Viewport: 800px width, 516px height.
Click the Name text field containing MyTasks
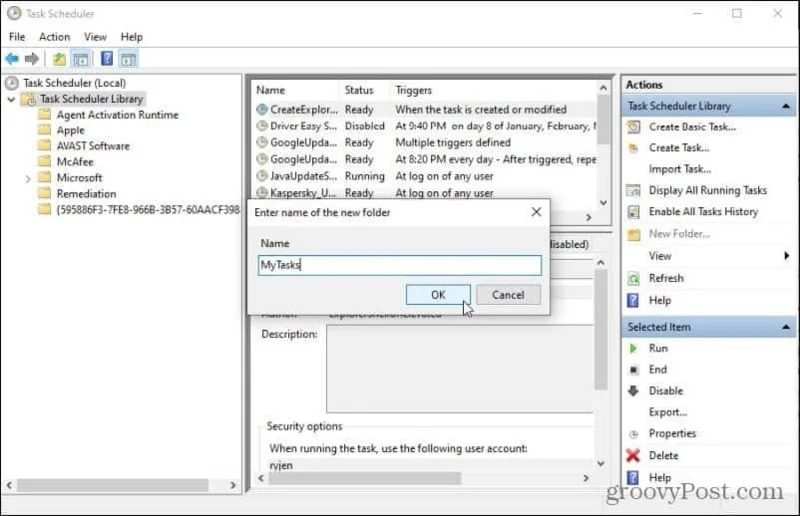(x=399, y=265)
